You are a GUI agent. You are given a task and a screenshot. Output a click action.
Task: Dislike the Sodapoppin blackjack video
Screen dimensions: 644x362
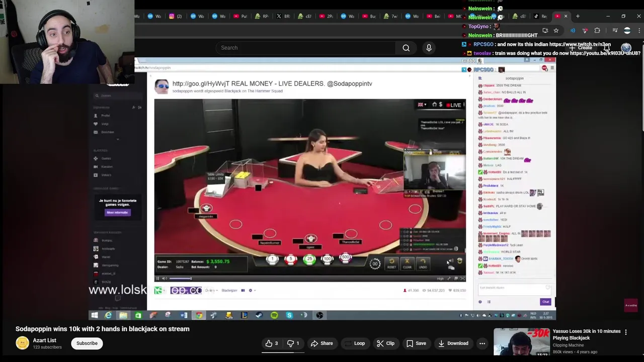click(x=293, y=343)
